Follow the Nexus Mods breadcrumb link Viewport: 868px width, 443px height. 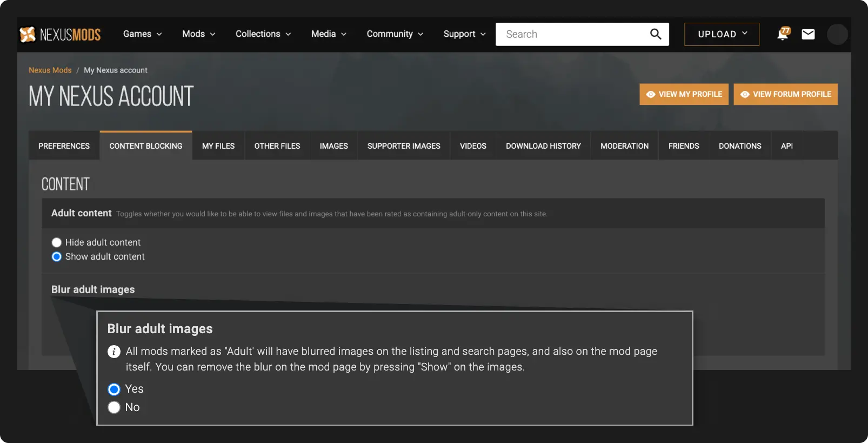[x=50, y=70]
